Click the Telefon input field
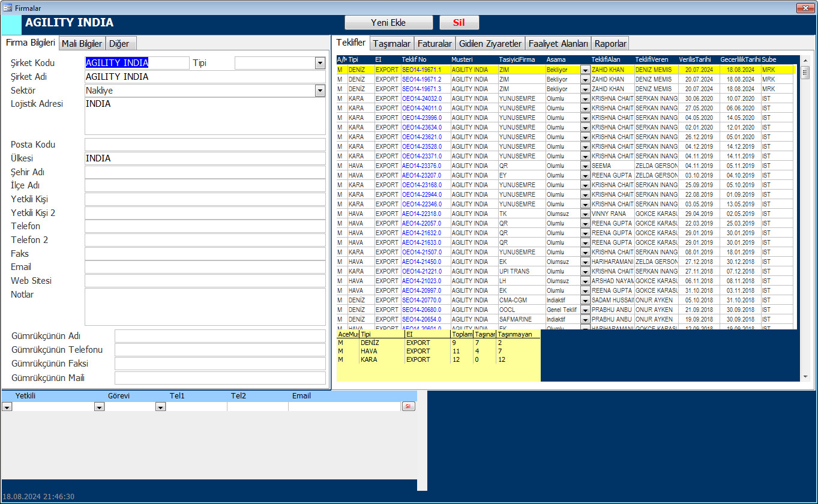Image resolution: width=818 pixels, height=504 pixels. coord(205,226)
